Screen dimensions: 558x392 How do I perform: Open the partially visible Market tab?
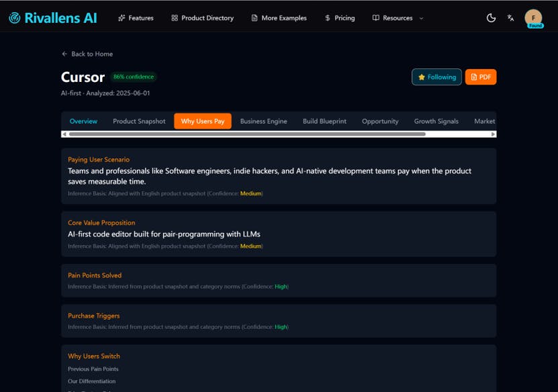point(484,121)
